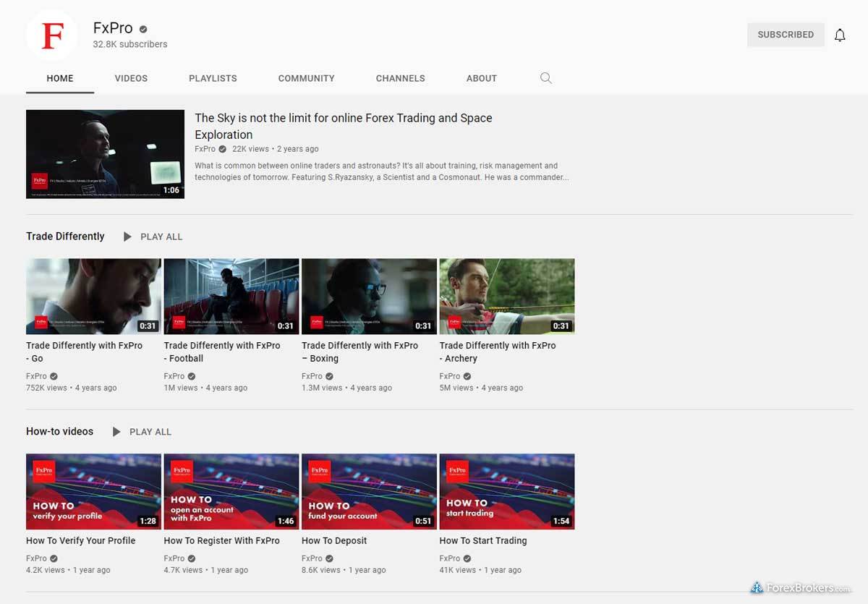Screen dimensions: 868x604
Task: Click title How To Register With FxPro
Action: (222, 540)
